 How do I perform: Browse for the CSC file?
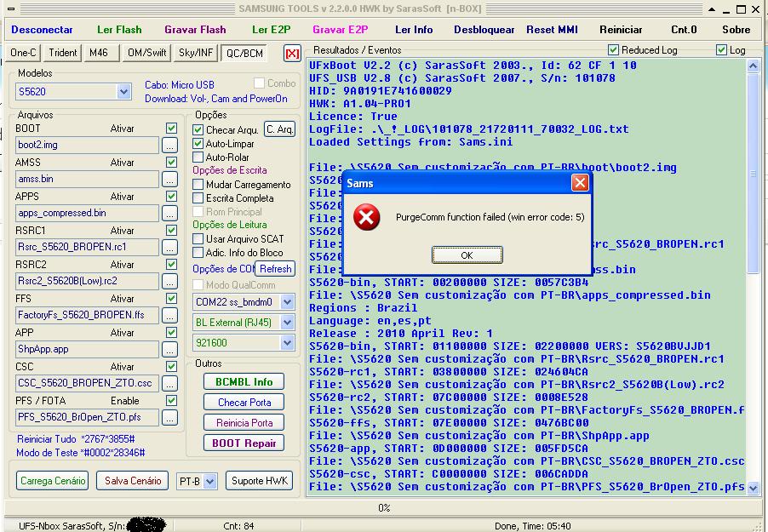coord(169,384)
